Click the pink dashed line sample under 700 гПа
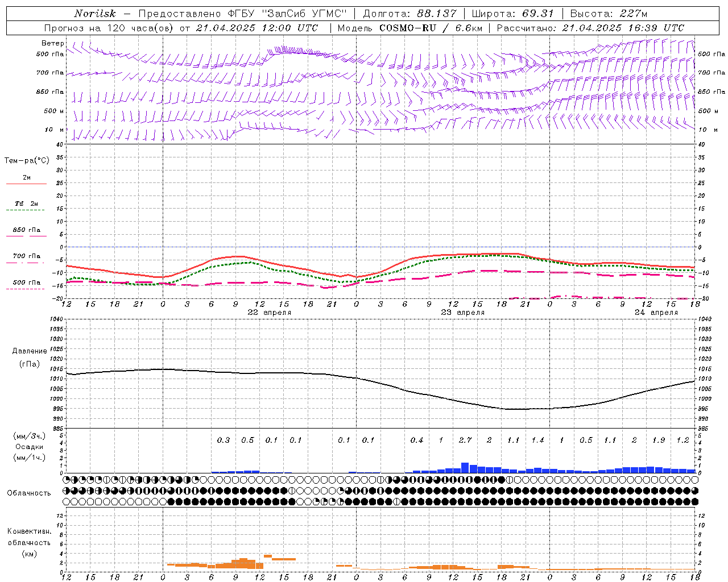Screen dimensions: 728x582 26,263
